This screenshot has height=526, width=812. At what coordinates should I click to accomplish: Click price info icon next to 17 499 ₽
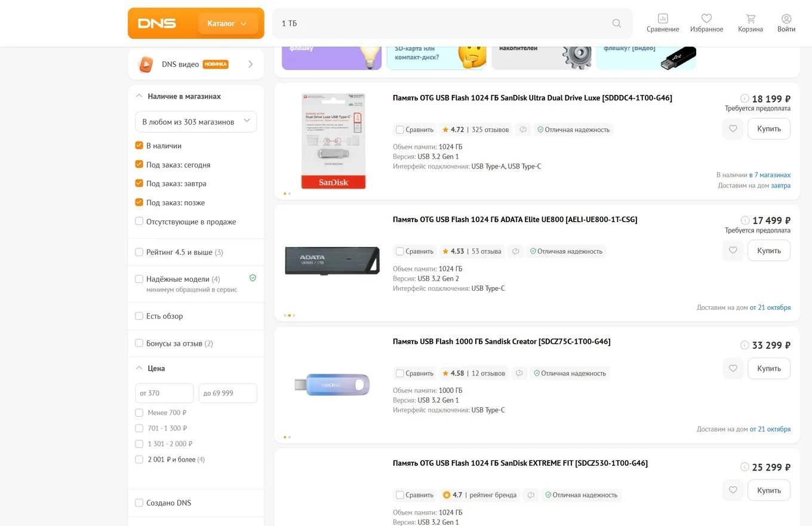(745, 220)
